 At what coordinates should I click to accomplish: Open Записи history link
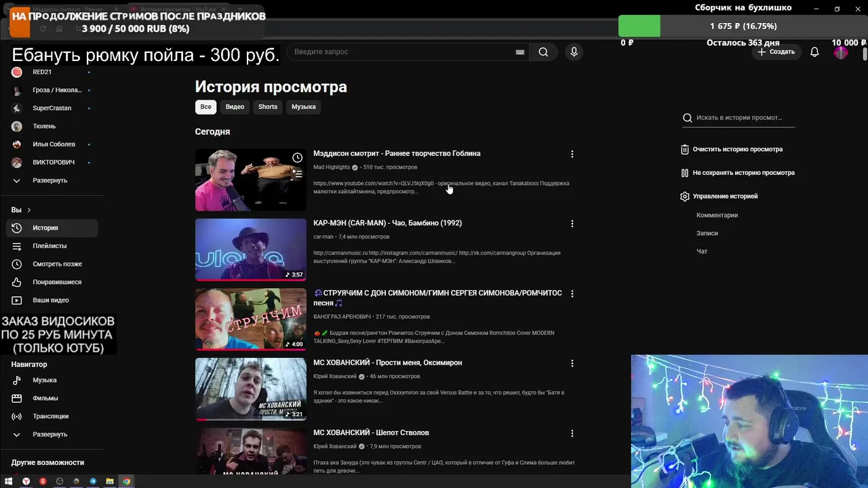[707, 233]
